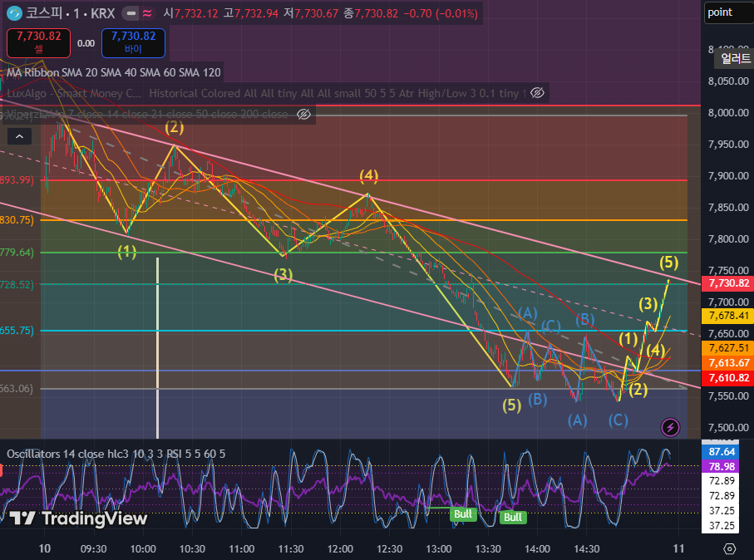Screen dimensions: 754x560
Task: Click the orange 7,627.51 price label
Action: pos(728,347)
